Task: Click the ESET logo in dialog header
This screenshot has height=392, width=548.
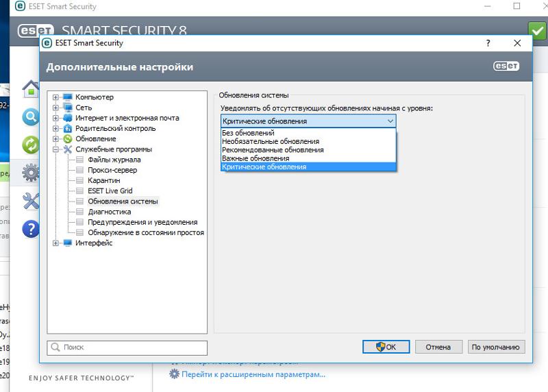Action: tap(506, 66)
